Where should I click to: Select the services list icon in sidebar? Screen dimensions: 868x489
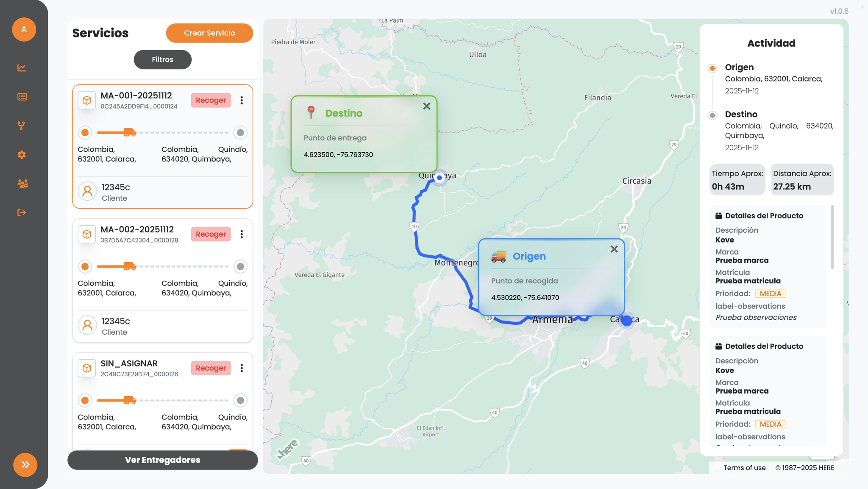click(22, 96)
